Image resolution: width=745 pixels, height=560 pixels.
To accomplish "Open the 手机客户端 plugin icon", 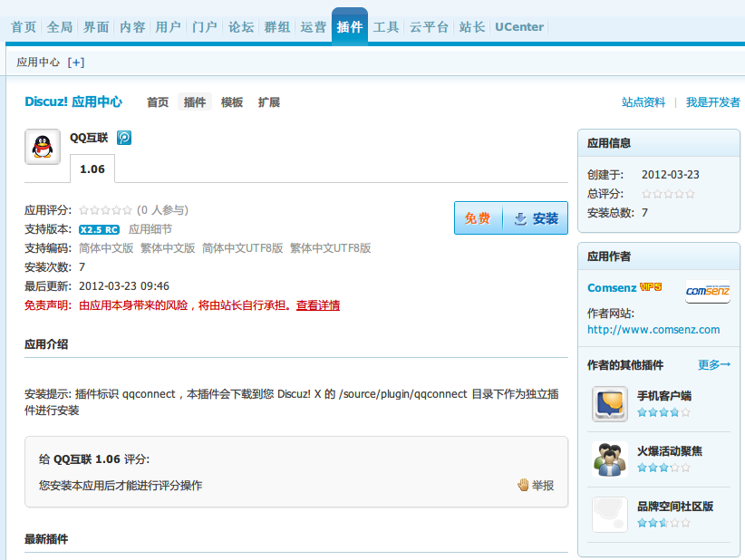I will coord(610,404).
